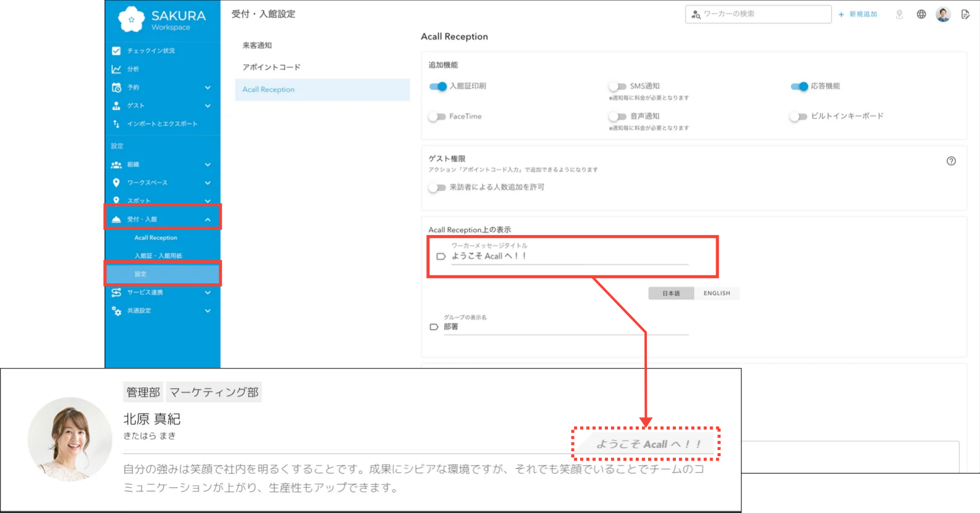Image resolution: width=980 pixels, height=513 pixels.
Task: Enable the ビルトインキーボード toggle
Action: (x=798, y=117)
